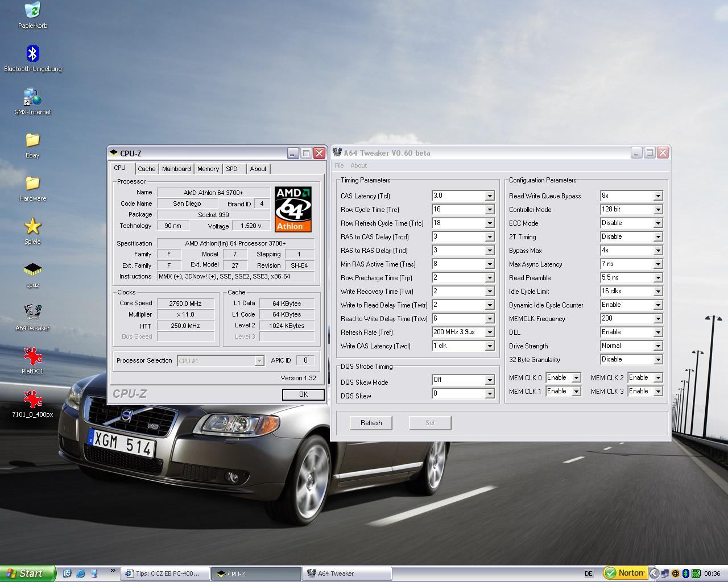Expand the 2T Timing dropdown
Viewport: 728px width, 582px height.
[657, 237]
